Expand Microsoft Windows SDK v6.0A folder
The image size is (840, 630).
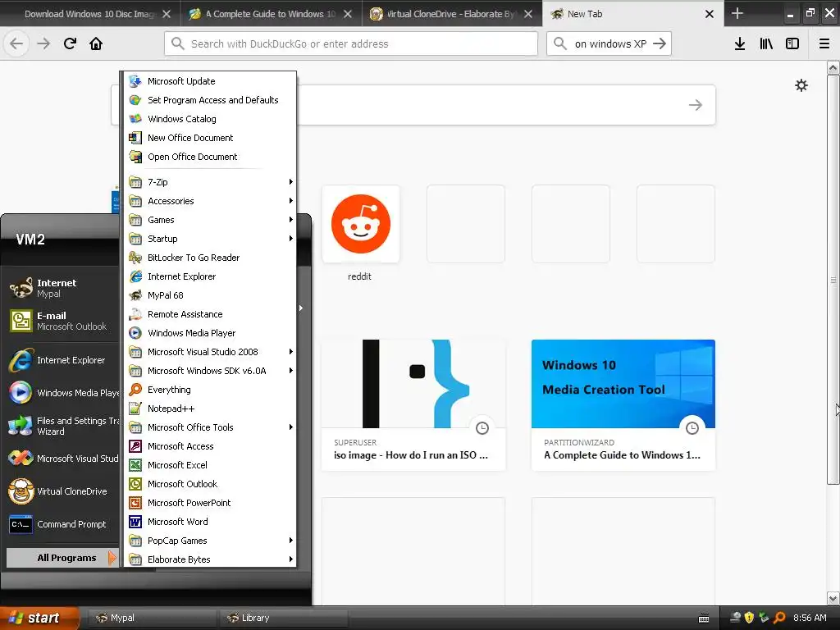pyautogui.click(x=210, y=371)
